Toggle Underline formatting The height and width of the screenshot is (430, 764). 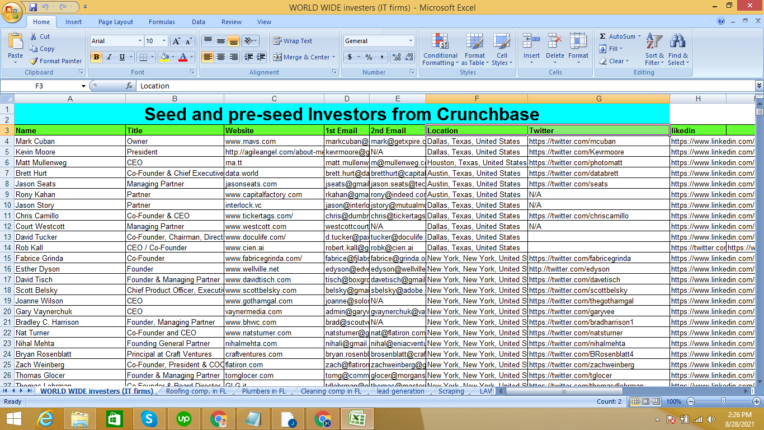click(122, 57)
